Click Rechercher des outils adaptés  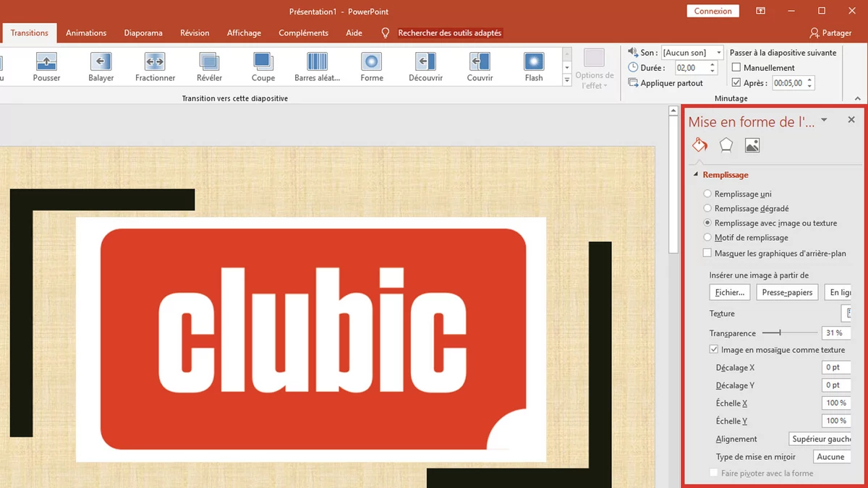[449, 33]
